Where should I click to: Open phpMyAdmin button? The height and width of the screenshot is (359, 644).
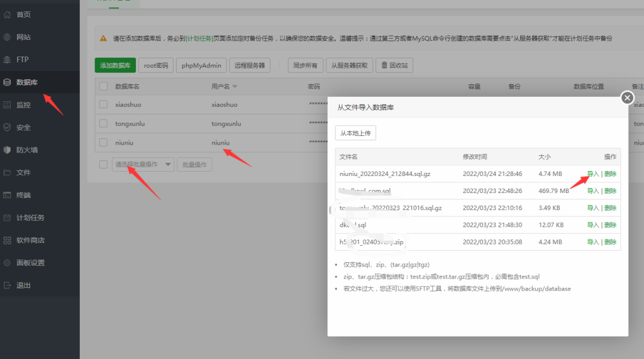(201, 65)
